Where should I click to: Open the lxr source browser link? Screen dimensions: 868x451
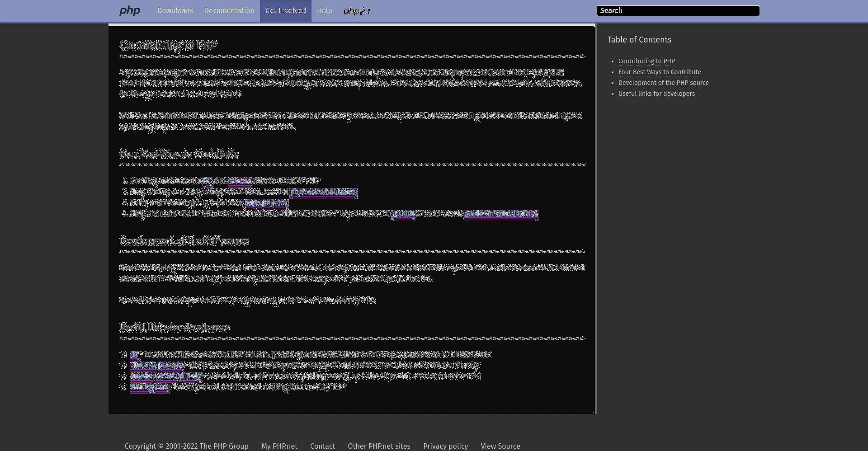(134, 354)
